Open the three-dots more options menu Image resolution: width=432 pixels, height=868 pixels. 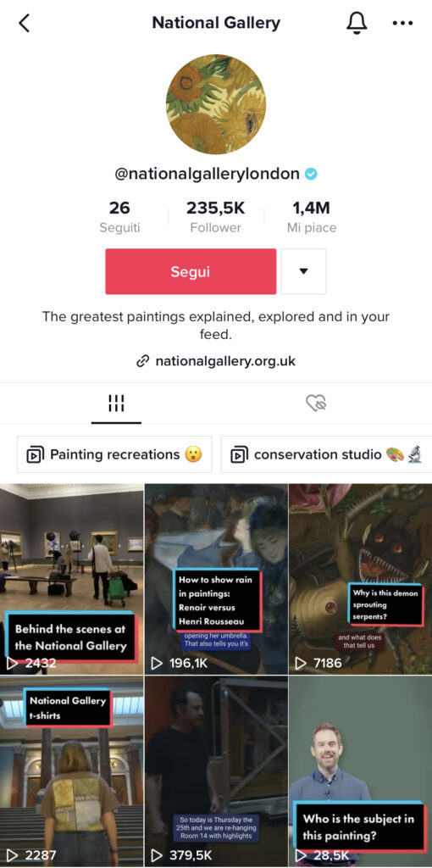point(402,23)
